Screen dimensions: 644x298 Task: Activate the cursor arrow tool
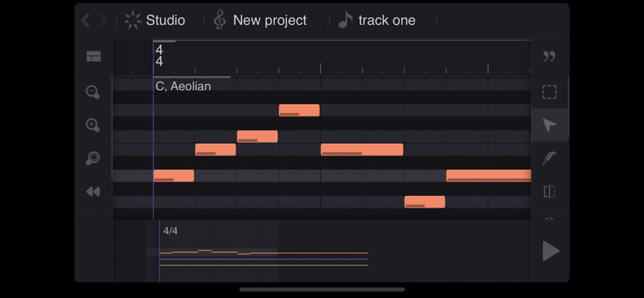tap(549, 125)
